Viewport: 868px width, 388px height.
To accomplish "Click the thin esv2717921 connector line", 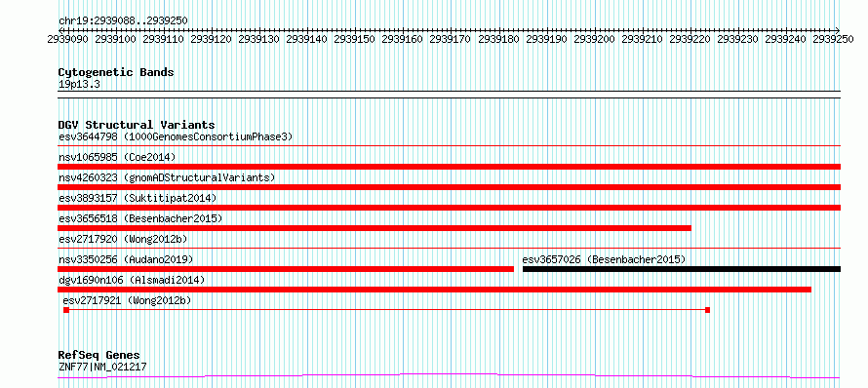I will point(387,310).
